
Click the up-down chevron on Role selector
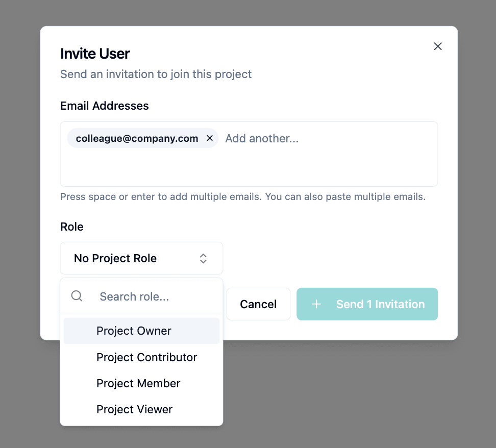click(203, 258)
